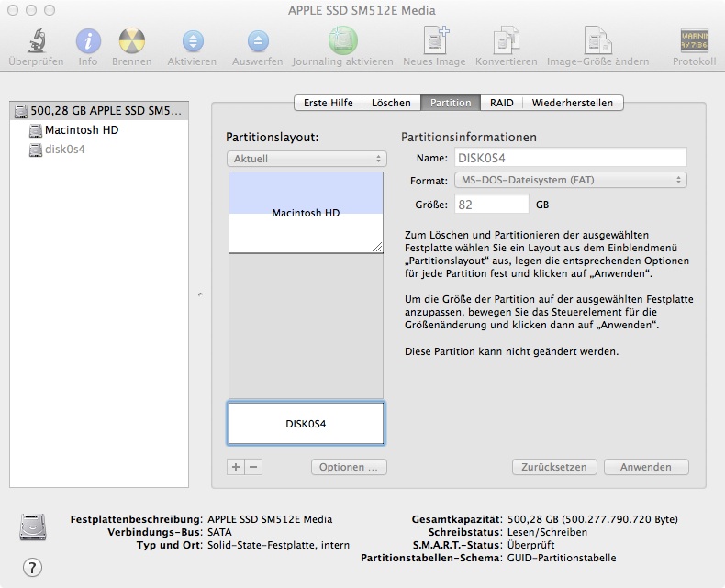Click the sidebar split divider handle
The height and width of the screenshot is (588, 725).
click(200, 294)
